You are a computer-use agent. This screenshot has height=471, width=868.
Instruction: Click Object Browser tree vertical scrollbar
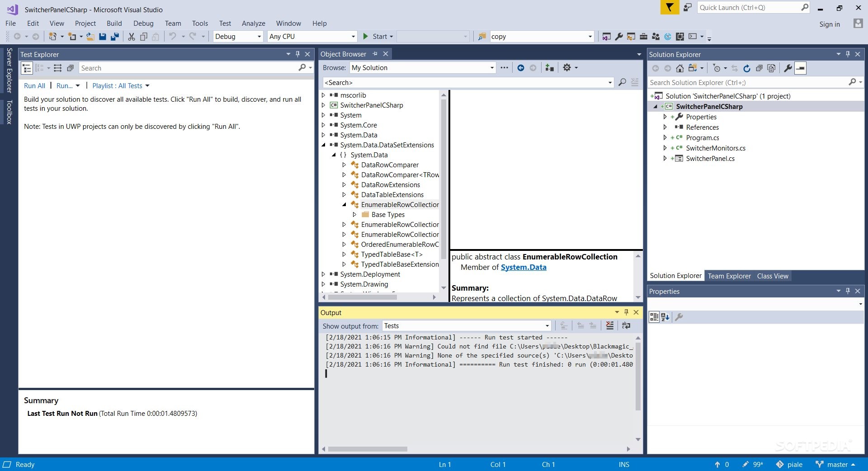click(443, 179)
